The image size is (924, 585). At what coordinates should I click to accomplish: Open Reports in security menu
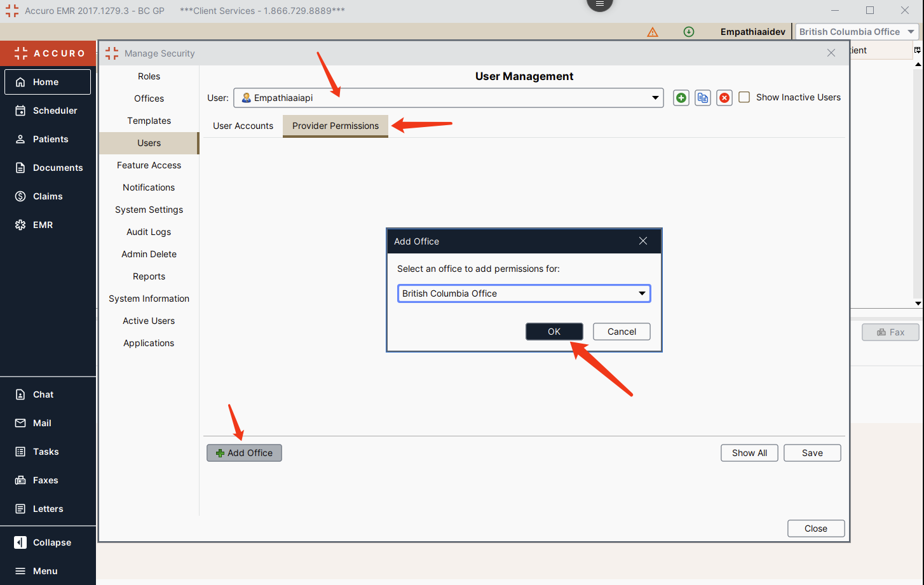point(149,276)
